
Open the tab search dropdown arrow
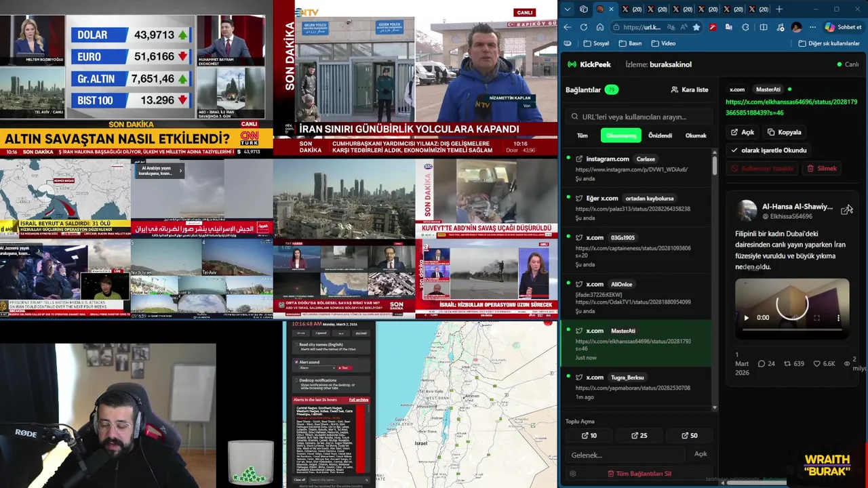pyautogui.click(x=568, y=9)
